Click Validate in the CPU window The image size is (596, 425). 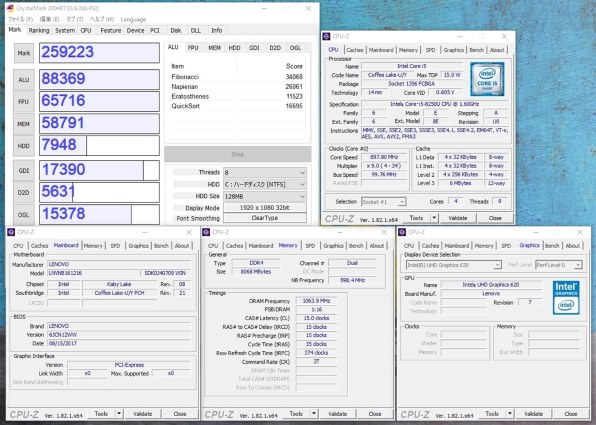click(x=458, y=218)
